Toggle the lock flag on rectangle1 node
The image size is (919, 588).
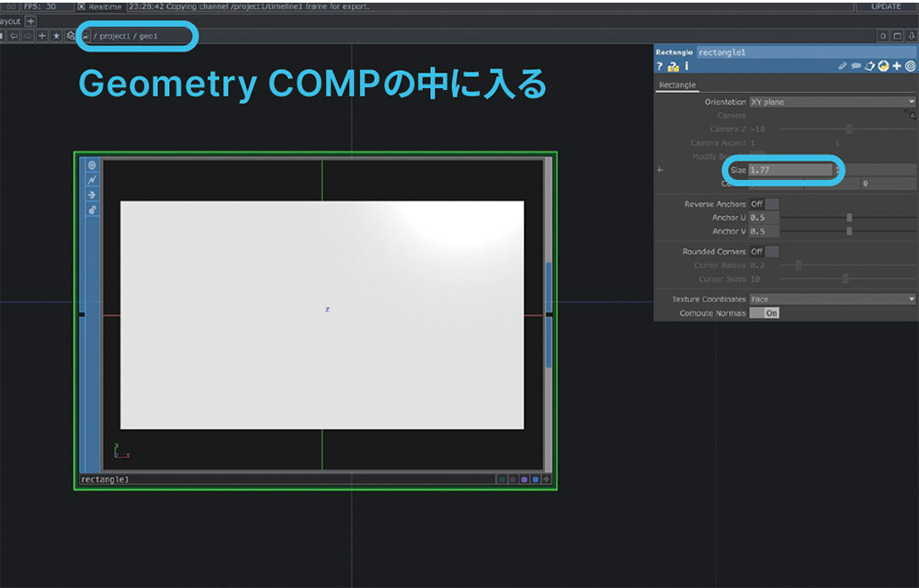[x=92, y=210]
